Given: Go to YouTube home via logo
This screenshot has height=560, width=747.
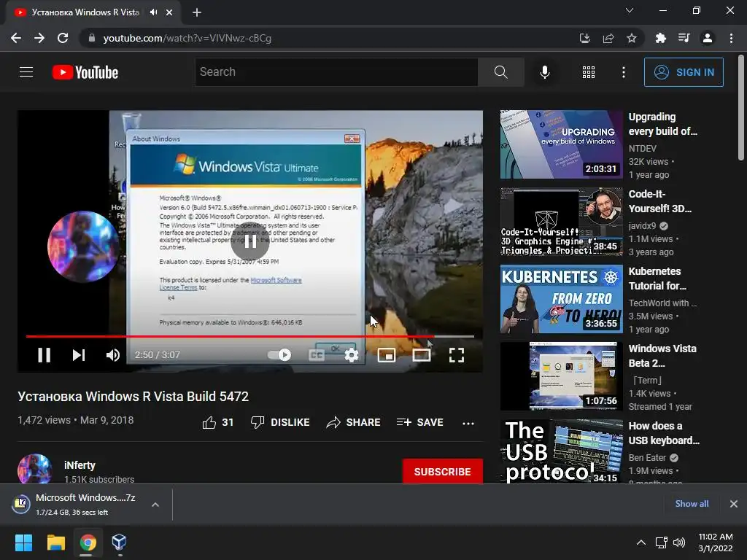Looking at the screenshot, I should (85, 72).
